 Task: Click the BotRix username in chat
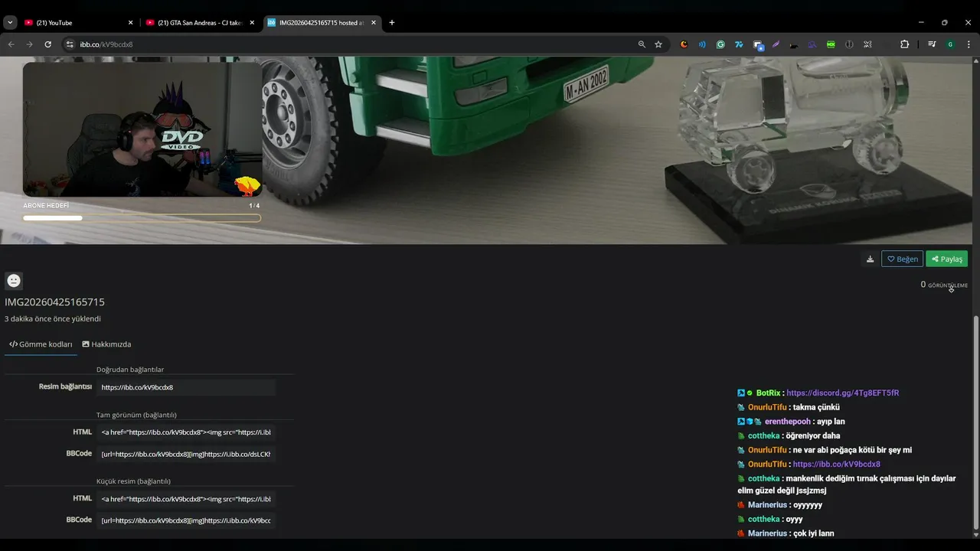coord(768,393)
